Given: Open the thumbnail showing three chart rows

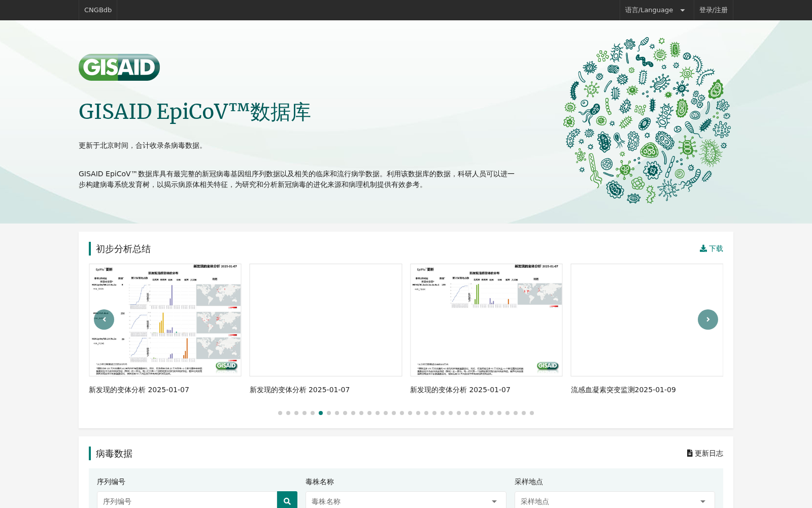Looking at the screenshot, I should pos(165,320).
